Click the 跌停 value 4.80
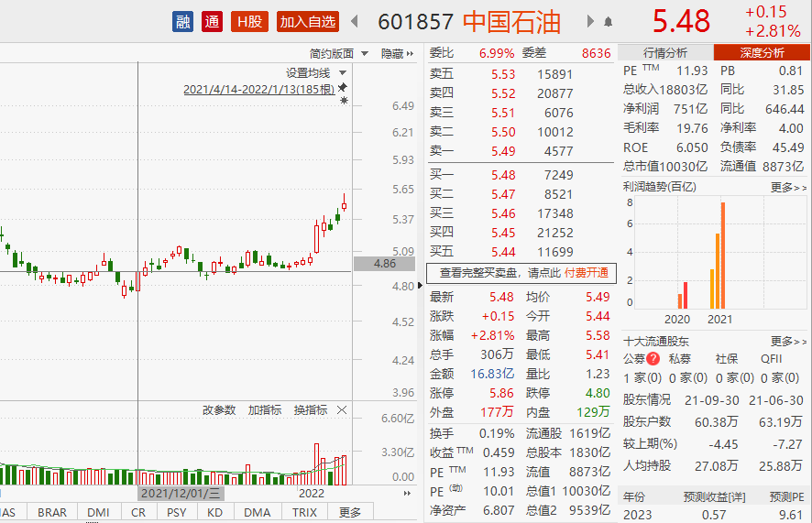The width and height of the screenshot is (812, 523). [x=598, y=393]
